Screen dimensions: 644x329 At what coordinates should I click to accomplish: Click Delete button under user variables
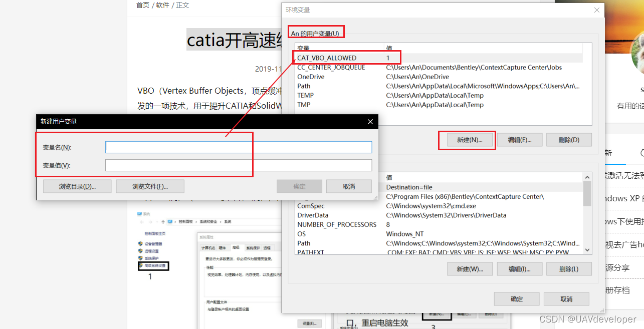point(569,140)
